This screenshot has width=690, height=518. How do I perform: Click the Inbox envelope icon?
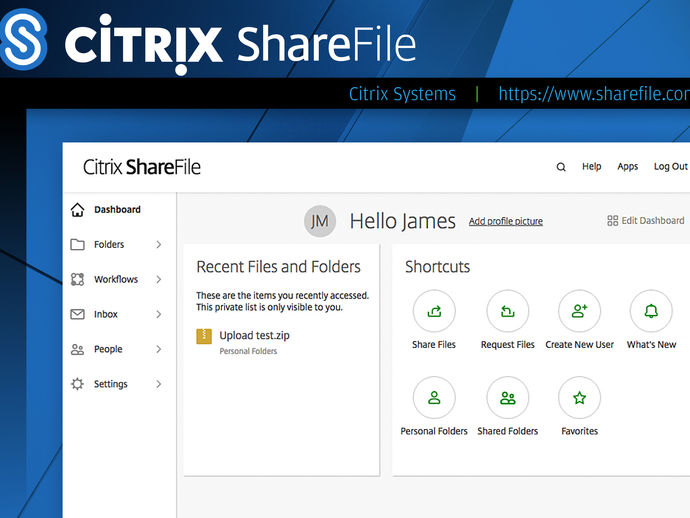point(77,314)
